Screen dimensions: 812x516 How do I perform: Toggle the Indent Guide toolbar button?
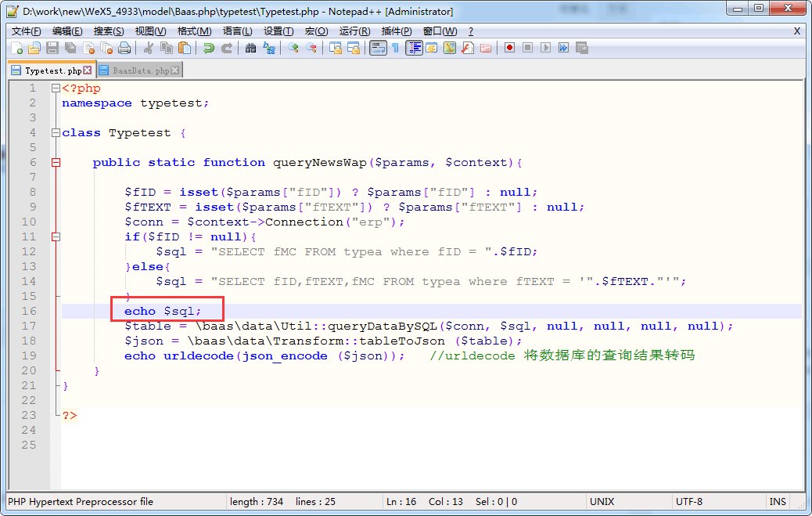[415, 49]
